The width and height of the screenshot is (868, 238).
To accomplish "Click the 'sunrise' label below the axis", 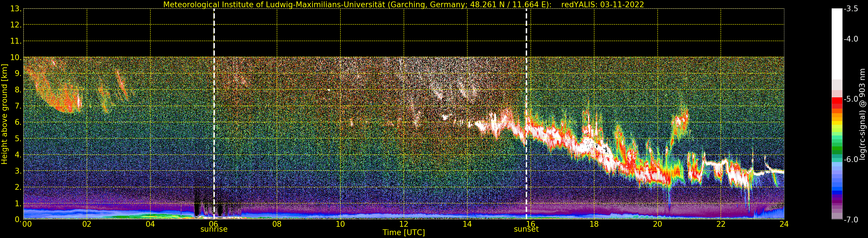I will (x=214, y=229).
